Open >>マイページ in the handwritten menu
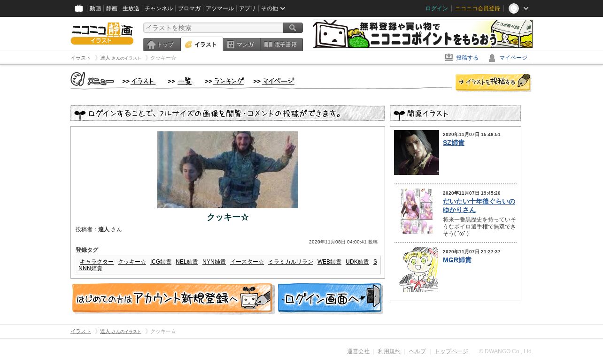Image resolution: width=603 pixels, height=364 pixels. point(274,81)
